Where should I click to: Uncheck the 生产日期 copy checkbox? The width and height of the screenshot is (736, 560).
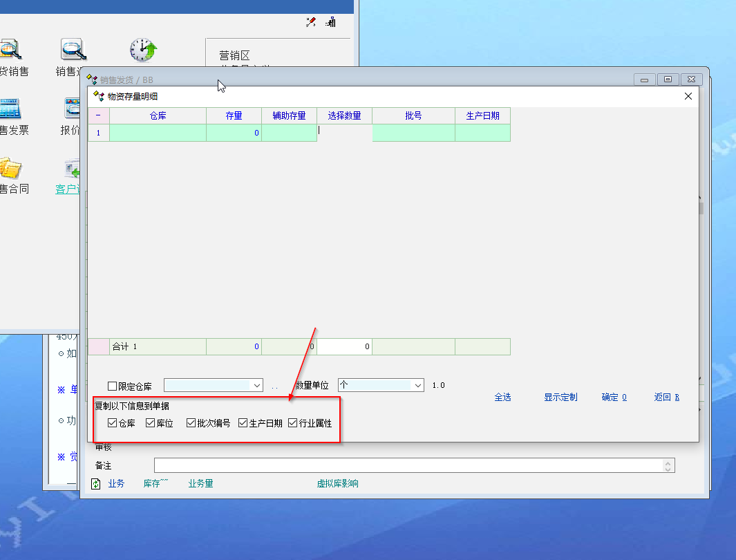(243, 423)
